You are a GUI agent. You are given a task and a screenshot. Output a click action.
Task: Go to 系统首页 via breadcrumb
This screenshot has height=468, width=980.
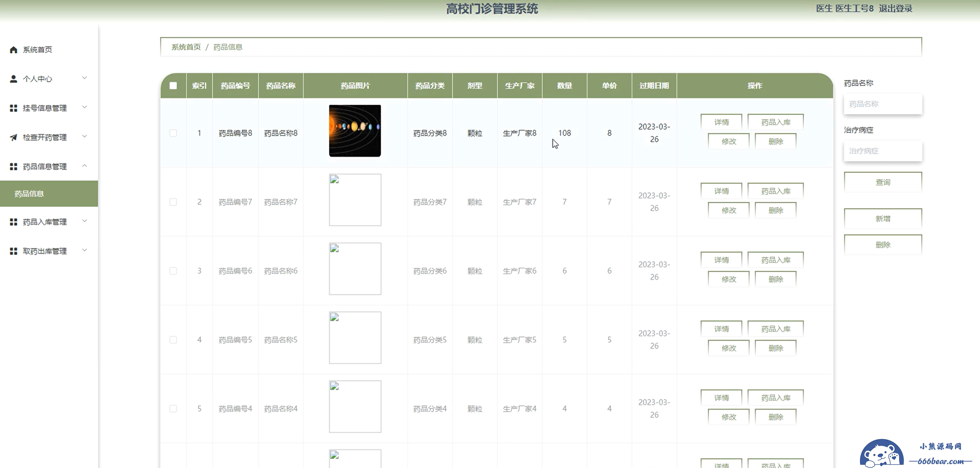pos(186,47)
